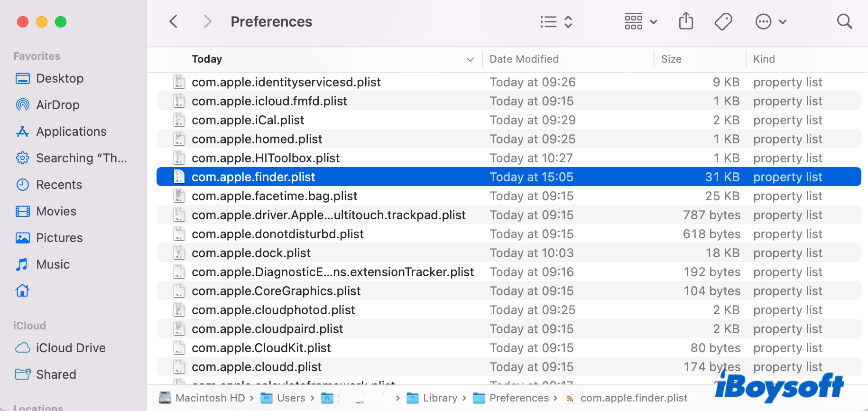
Task: Open Movies in the sidebar
Action: (46, 211)
